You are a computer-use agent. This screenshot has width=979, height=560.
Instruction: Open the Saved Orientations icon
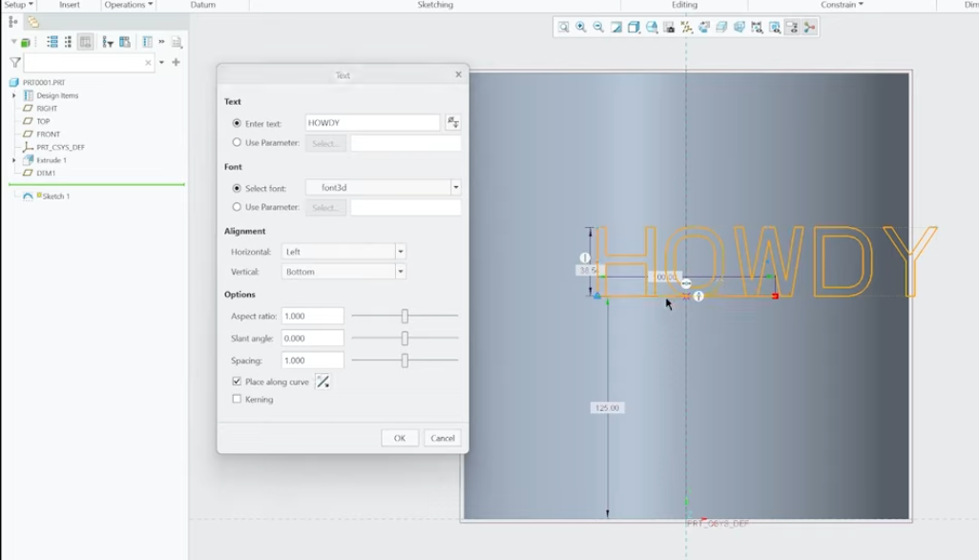pyautogui.click(x=651, y=27)
